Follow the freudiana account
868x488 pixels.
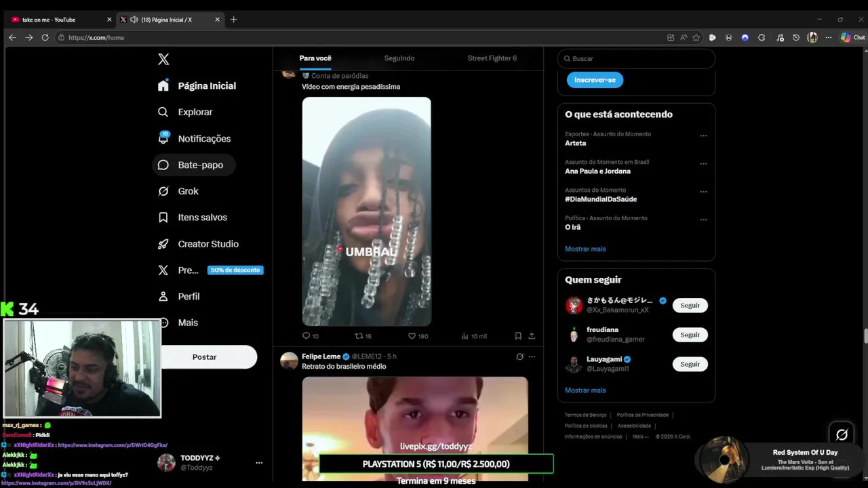[x=690, y=334]
